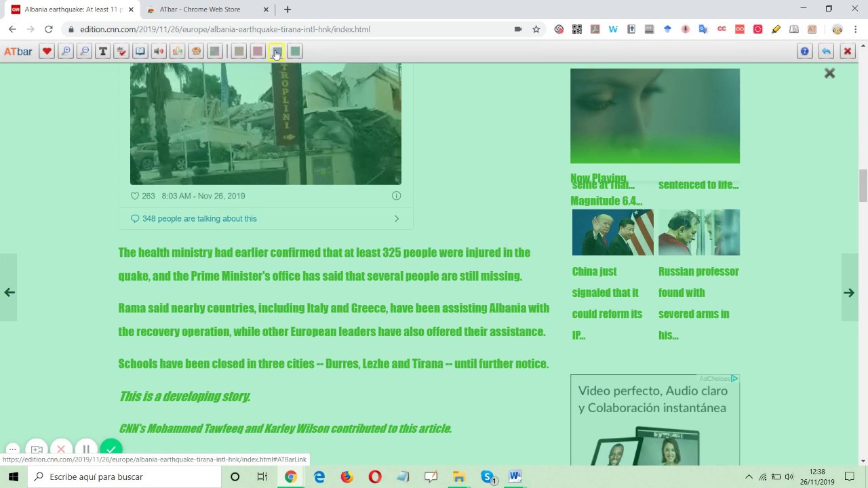Apply the blue-grey colour overlay

(x=276, y=52)
